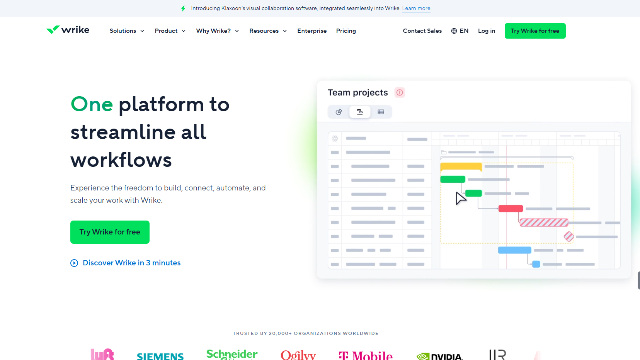640x360 pixels.
Task: Click the Schneider logo
Action: coord(232,354)
